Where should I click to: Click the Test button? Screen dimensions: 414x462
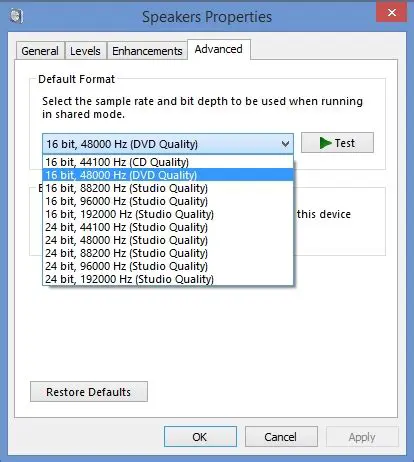337,143
